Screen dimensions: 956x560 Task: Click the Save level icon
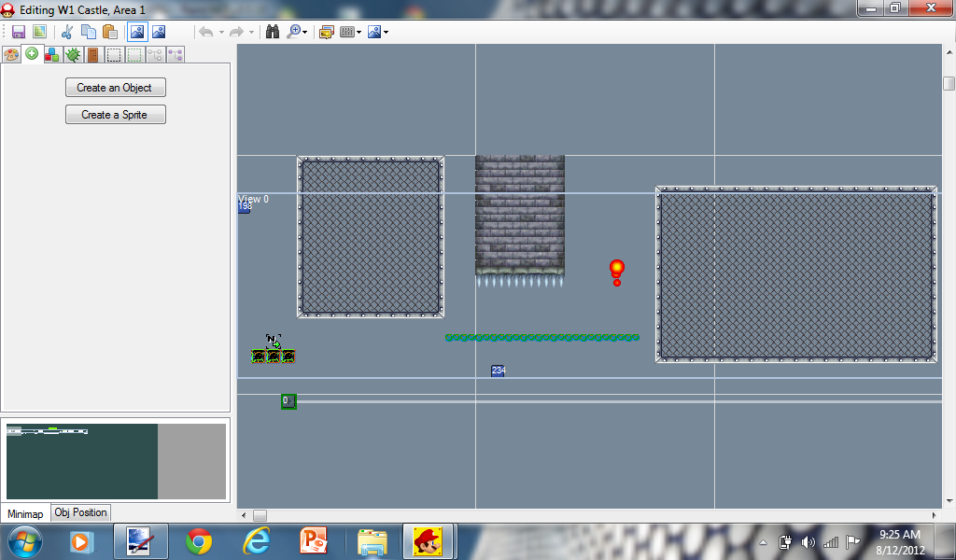coord(18,32)
